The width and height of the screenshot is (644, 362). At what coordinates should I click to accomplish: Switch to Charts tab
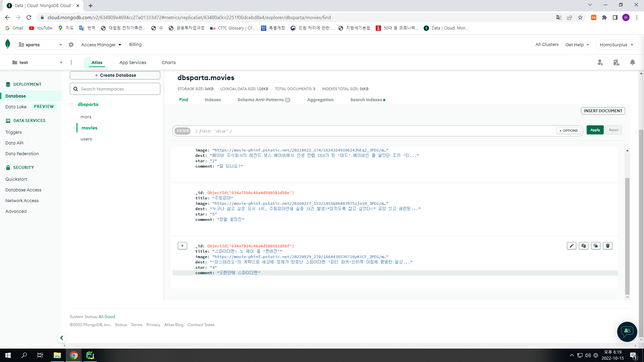pyautogui.click(x=169, y=62)
